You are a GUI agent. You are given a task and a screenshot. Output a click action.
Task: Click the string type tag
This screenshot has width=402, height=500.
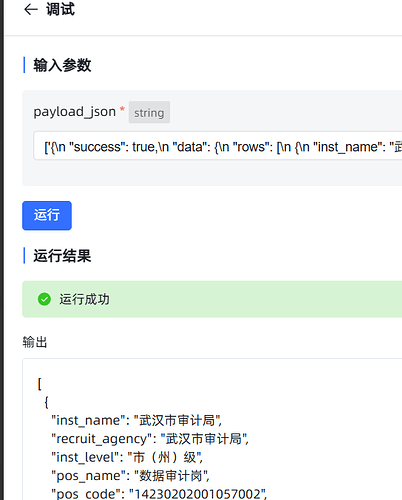(x=149, y=112)
